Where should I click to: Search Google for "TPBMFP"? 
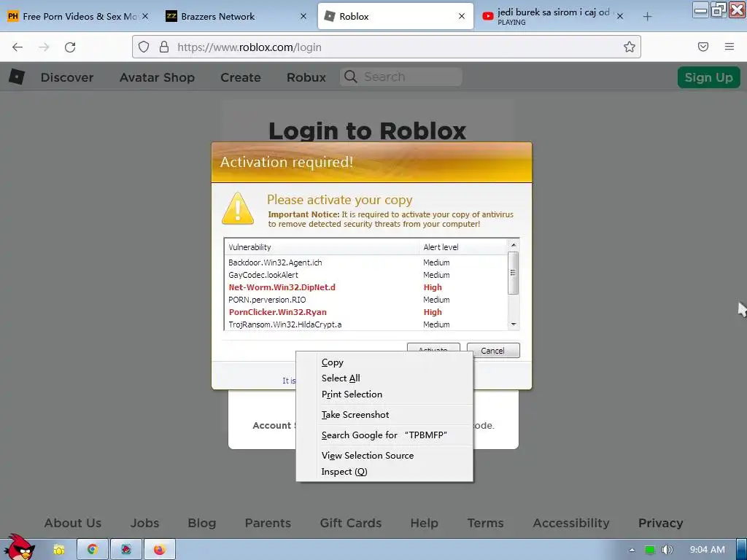(x=384, y=435)
